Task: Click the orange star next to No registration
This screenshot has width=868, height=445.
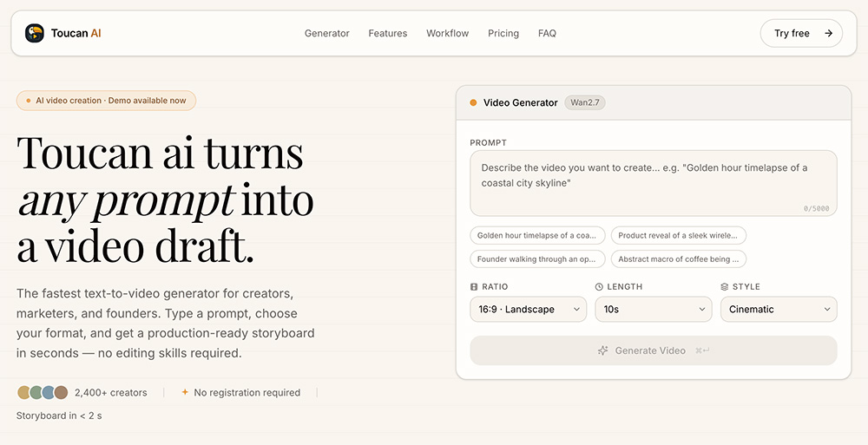Action: click(185, 392)
